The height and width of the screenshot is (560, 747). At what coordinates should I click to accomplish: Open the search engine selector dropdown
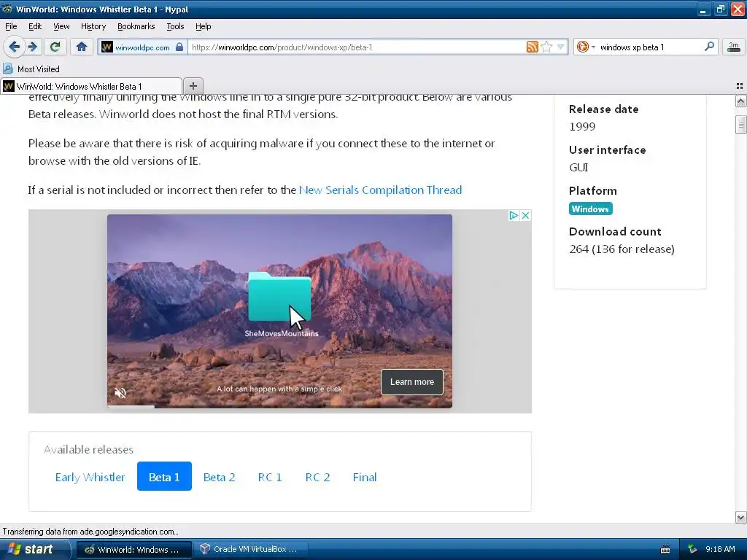coord(586,47)
